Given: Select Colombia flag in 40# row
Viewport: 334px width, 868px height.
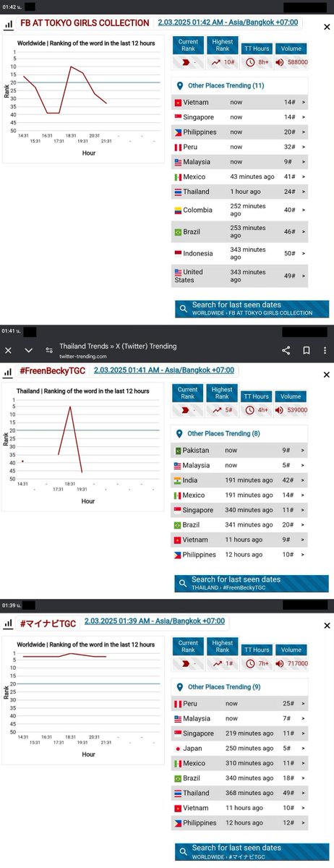Looking at the screenshot, I should (178, 210).
